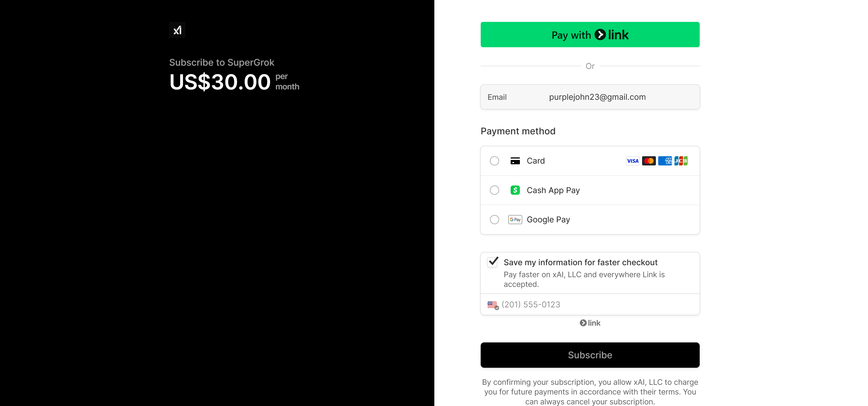Click the small Link logo below phone field

[x=590, y=323]
